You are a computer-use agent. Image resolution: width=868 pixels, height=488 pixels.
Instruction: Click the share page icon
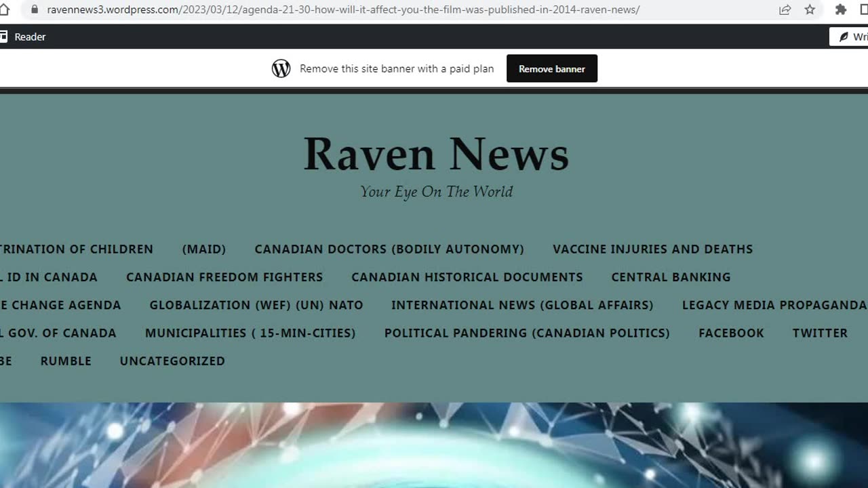pos(785,9)
